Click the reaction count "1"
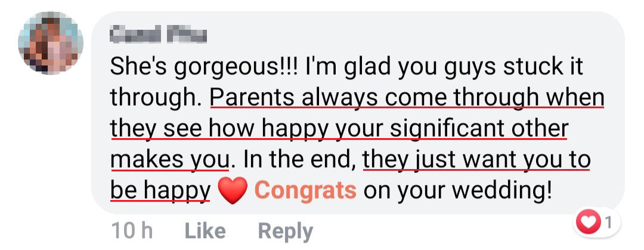This screenshot has height=250, width=644. (x=608, y=224)
